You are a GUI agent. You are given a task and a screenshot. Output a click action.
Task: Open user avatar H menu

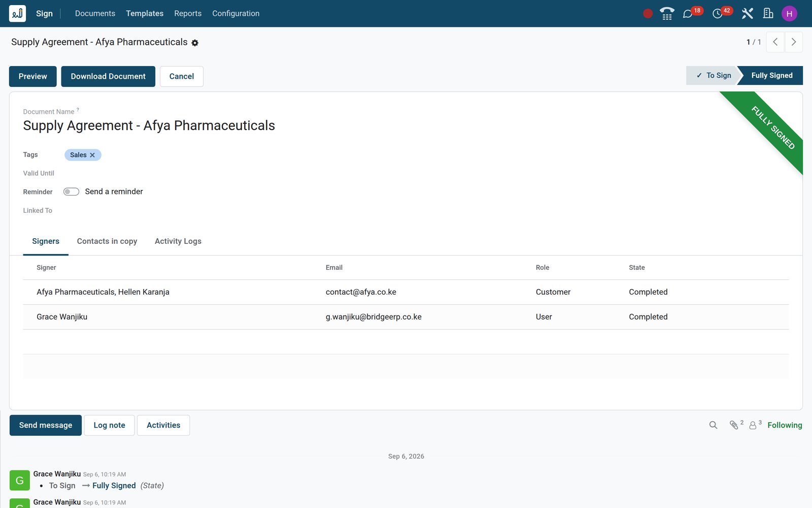click(789, 14)
